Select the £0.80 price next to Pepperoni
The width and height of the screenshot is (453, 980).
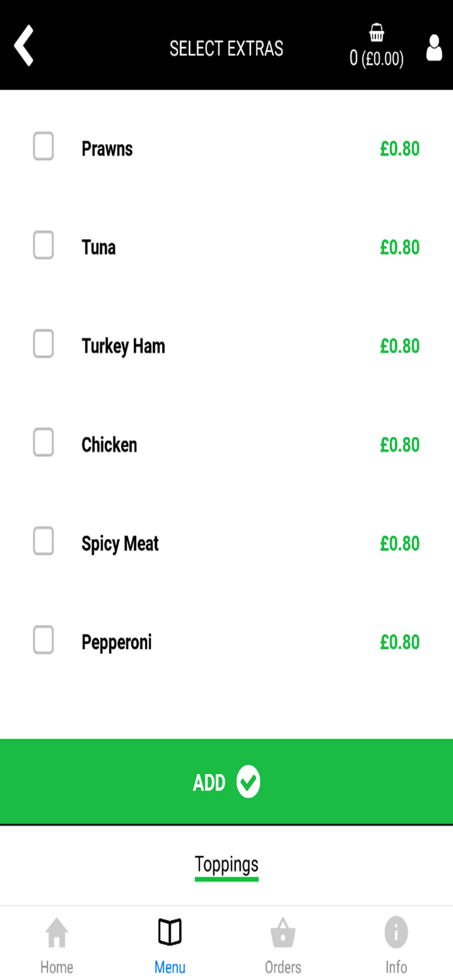[399, 642]
